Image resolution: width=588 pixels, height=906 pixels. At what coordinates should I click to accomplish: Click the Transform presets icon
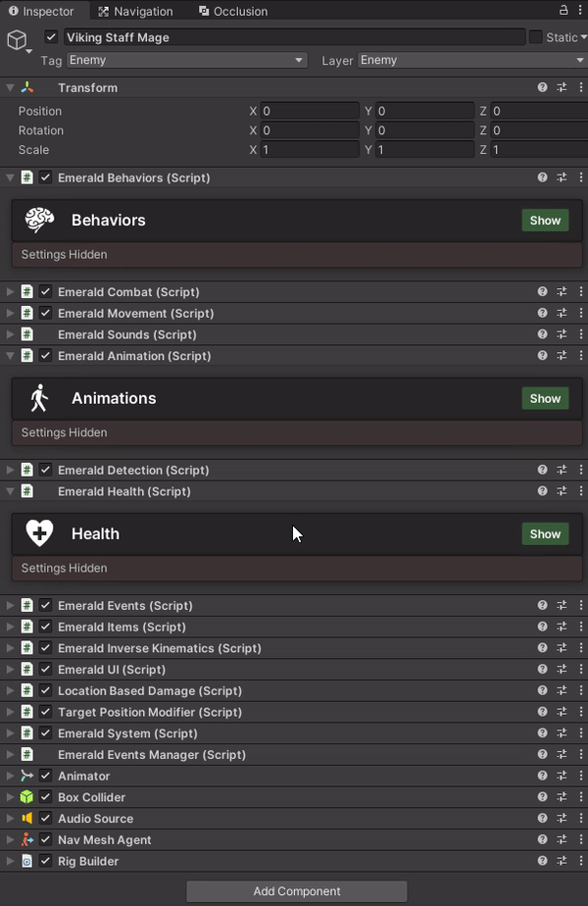[561, 87]
